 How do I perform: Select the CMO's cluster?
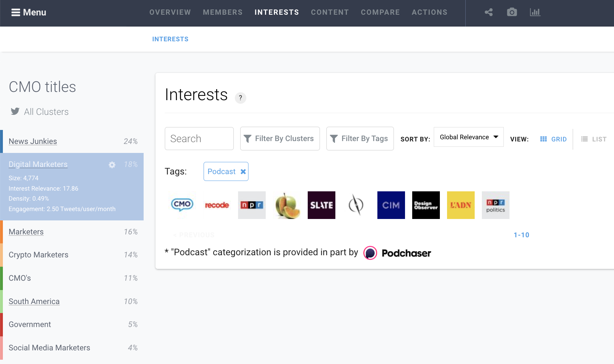(x=20, y=278)
